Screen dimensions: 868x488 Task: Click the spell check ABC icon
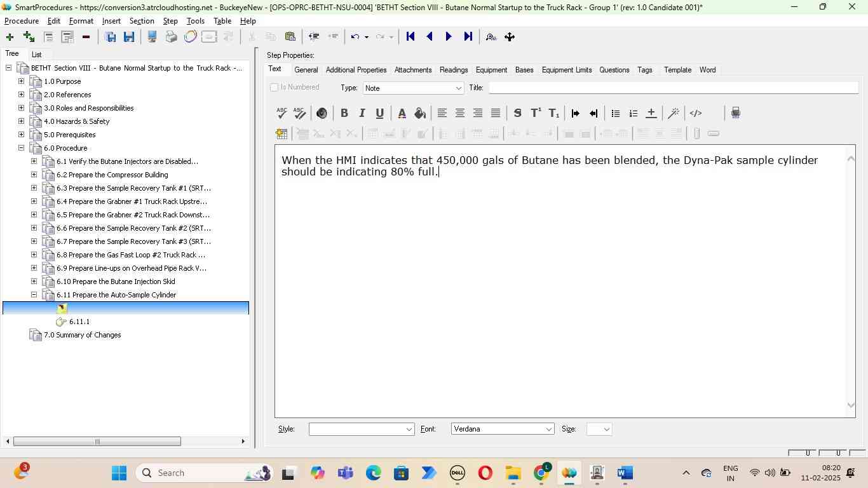coord(281,113)
